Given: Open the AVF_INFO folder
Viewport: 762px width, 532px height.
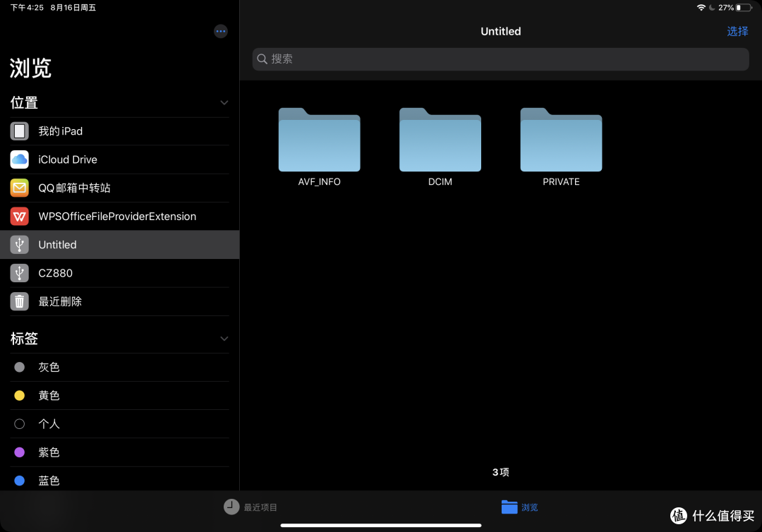Looking at the screenshot, I should (x=320, y=140).
